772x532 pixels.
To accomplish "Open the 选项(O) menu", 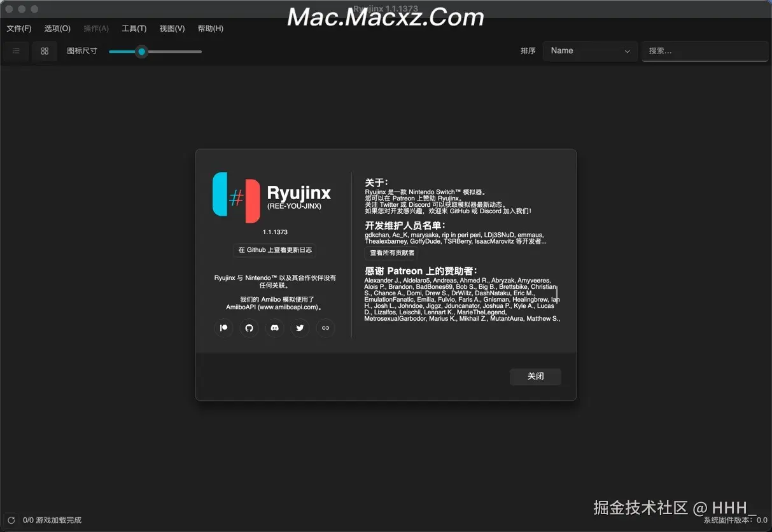I will pos(57,29).
